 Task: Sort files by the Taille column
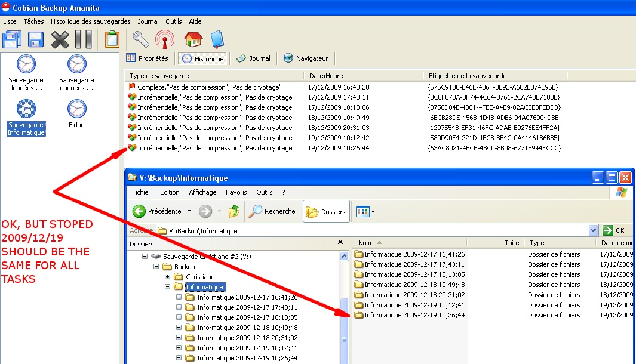click(495, 243)
